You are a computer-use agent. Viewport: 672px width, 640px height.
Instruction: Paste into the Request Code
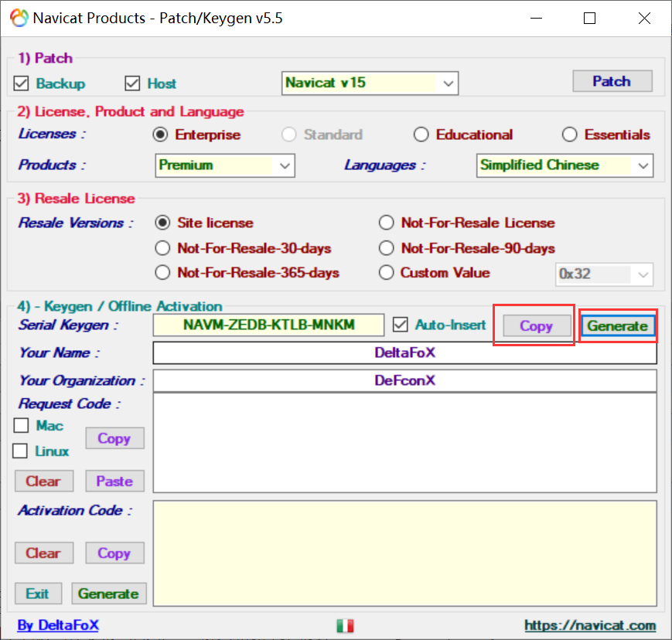(114, 481)
